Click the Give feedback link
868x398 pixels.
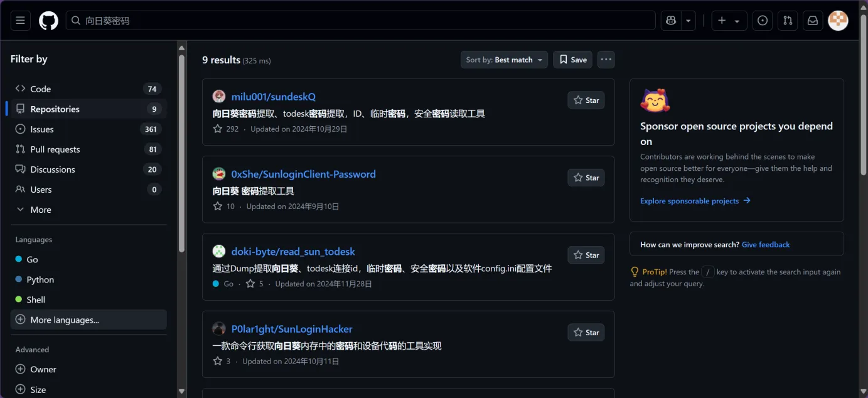tap(766, 245)
